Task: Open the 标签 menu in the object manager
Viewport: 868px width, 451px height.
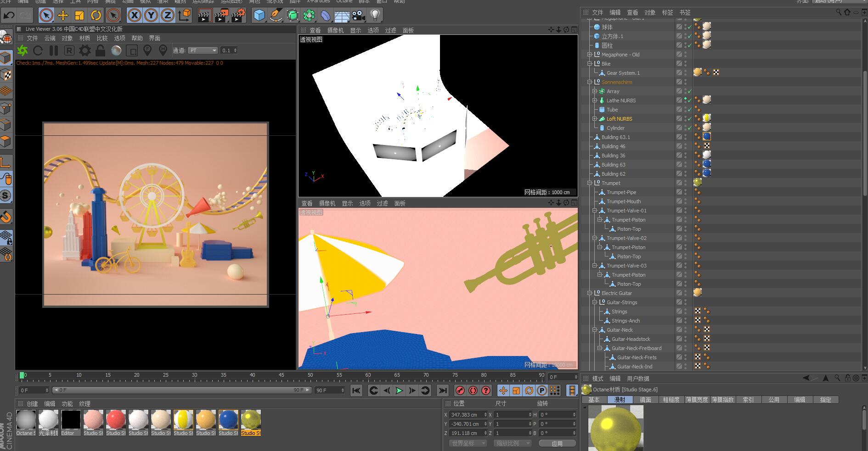Action: pyautogui.click(x=667, y=12)
